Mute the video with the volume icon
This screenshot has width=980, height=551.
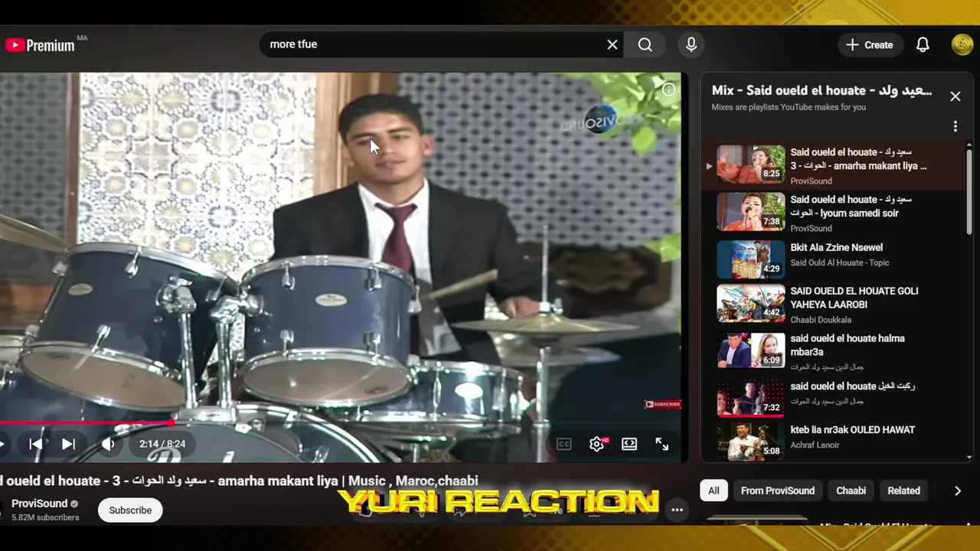click(108, 444)
